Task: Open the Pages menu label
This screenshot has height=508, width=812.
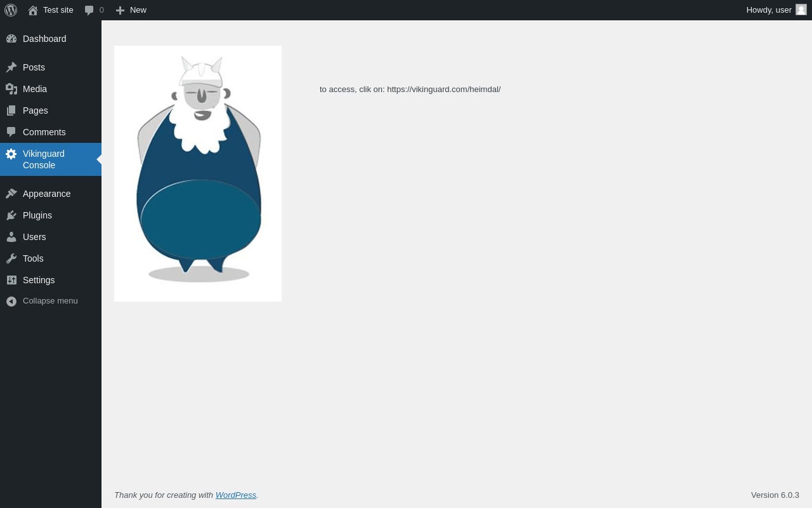Action: click(x=36, y=110)
